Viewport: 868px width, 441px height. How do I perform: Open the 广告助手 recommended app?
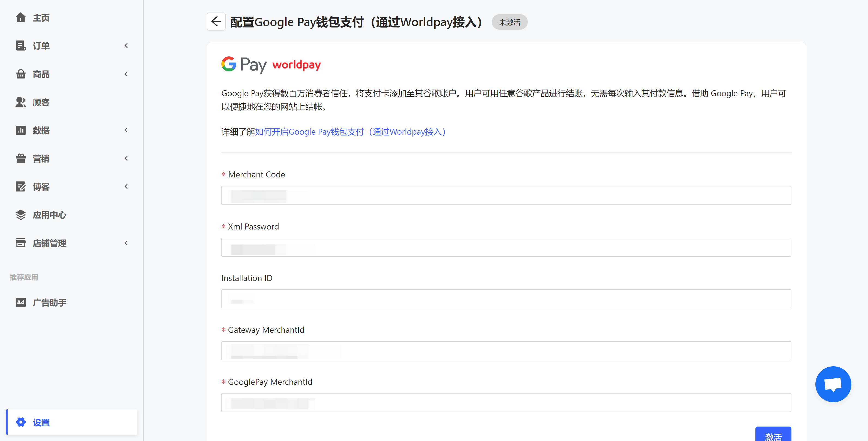pyautogui.click(x=50, y=302)
